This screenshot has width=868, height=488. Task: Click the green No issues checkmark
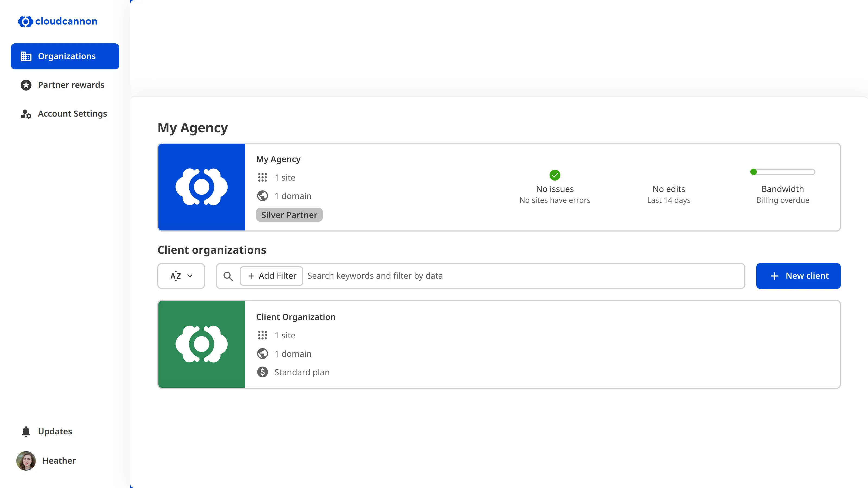point(554,175)
